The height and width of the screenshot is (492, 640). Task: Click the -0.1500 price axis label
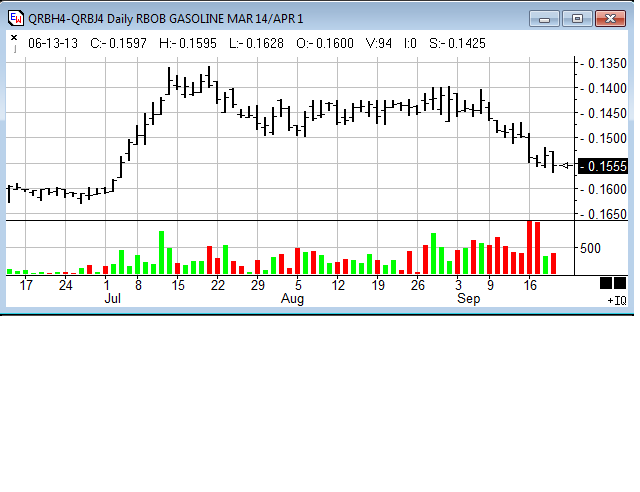click(603, 139)
